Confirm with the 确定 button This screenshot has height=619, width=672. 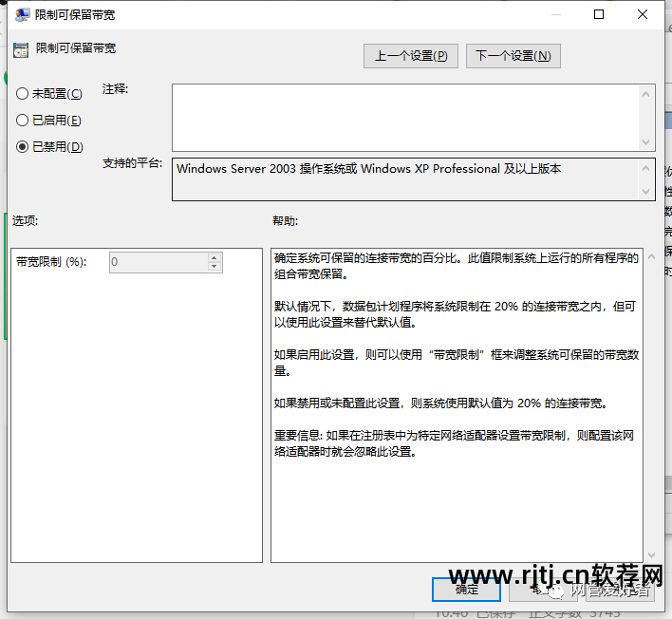tap(466, 590)
